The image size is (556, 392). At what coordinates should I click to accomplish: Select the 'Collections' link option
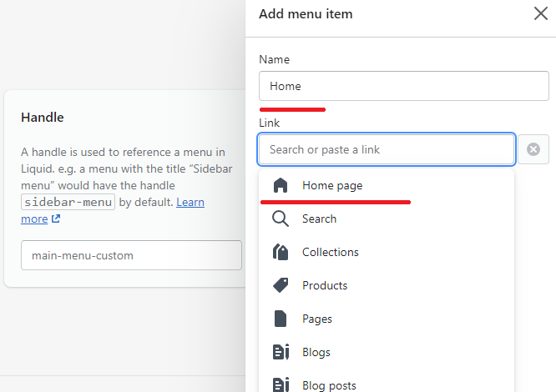click(387, 252)
